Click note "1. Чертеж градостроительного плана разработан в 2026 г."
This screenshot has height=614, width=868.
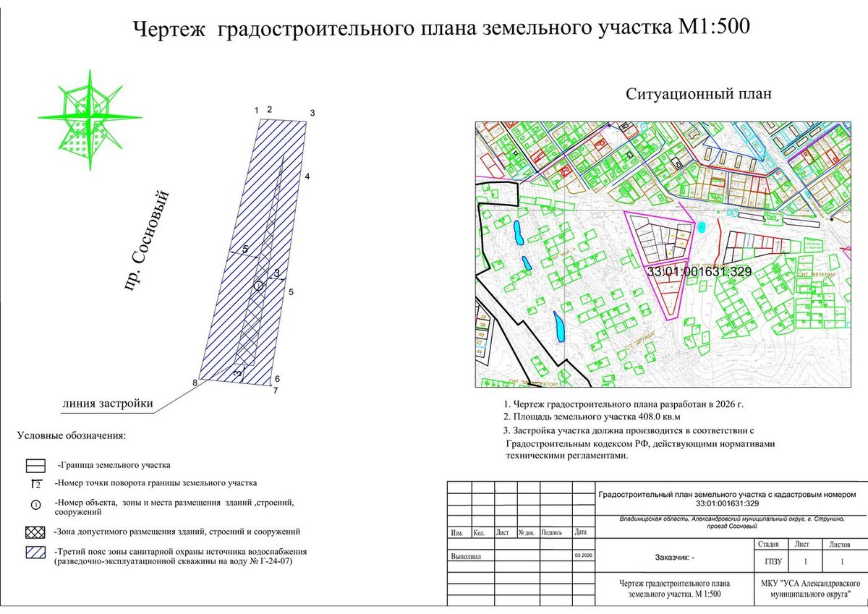pyautogui.click(x=624, y=404)
